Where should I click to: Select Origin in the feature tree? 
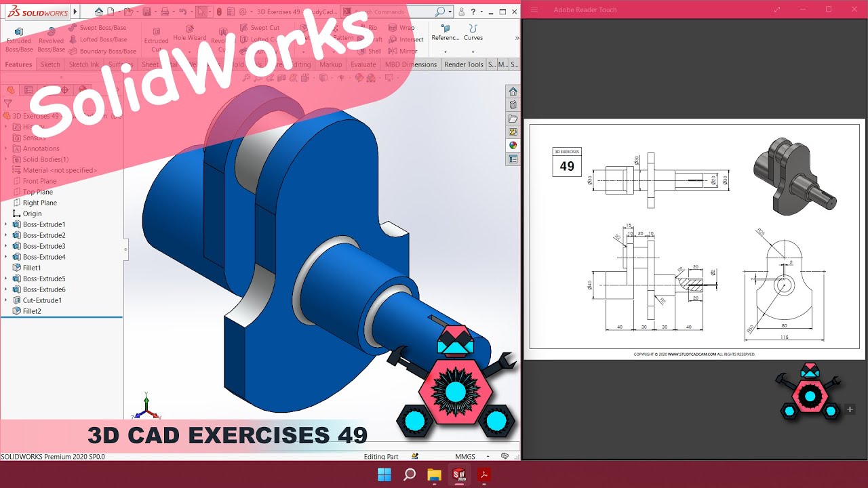(27, 213)
